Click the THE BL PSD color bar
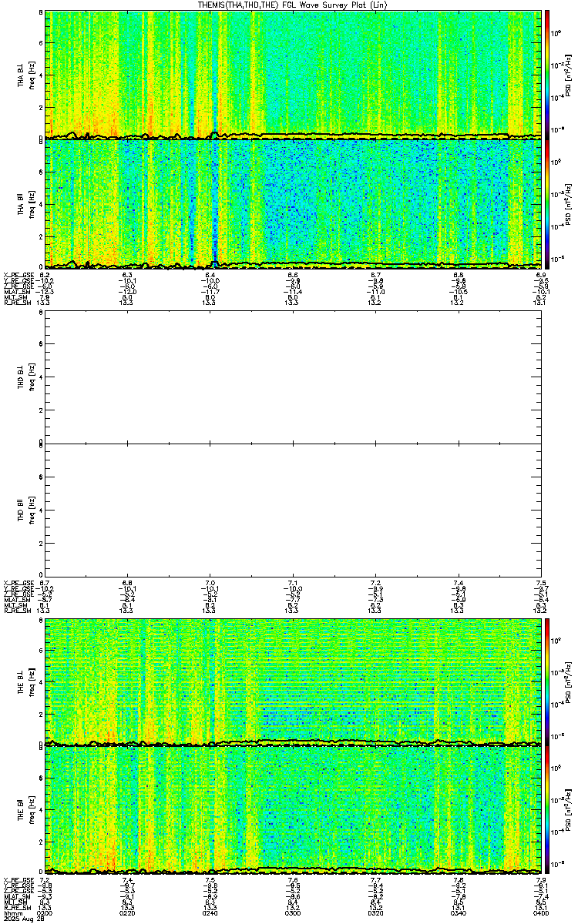578x924 pixels. pyautogui.click(x=548, y=682)
